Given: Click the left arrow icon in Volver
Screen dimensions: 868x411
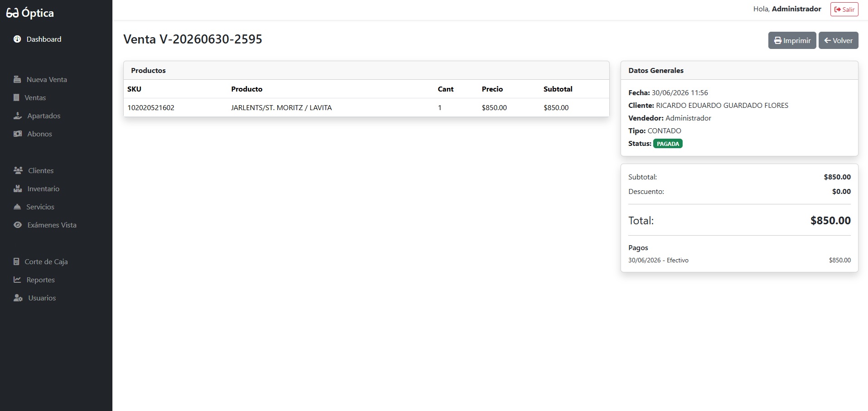Looking at the screenshot, I should tap(827, 40).
